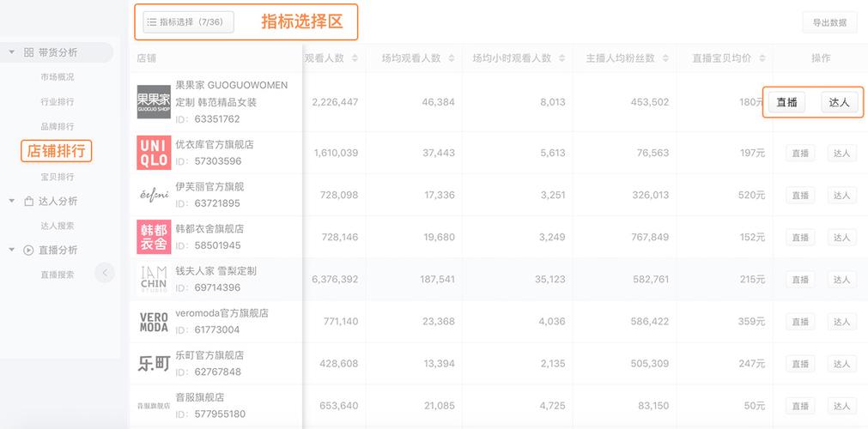This screenshot has width=868, height=429.
Task: Open shop name veromoda官方旗舰店
Action: pyautogui.click(x=222, y=313)
